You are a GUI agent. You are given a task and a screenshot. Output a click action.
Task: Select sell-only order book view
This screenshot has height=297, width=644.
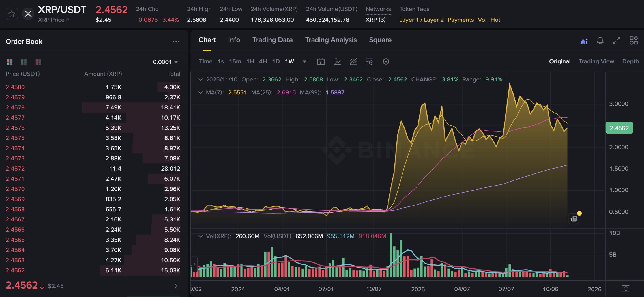38,62
